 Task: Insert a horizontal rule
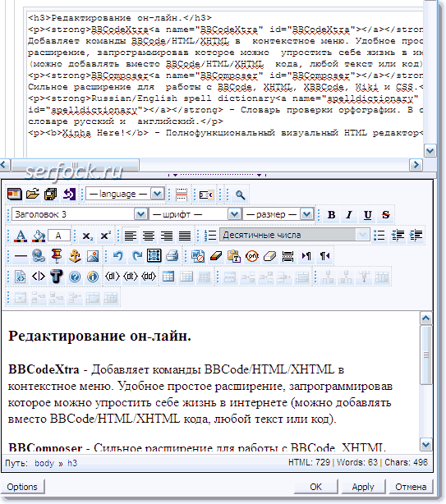pyautogui.click(x=21, y=256)
